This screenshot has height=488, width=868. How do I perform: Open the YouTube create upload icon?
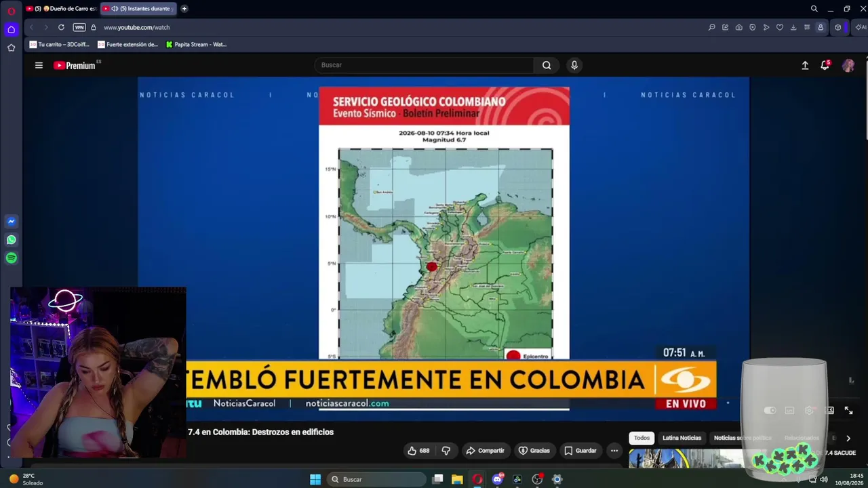(x=805, y=65)
